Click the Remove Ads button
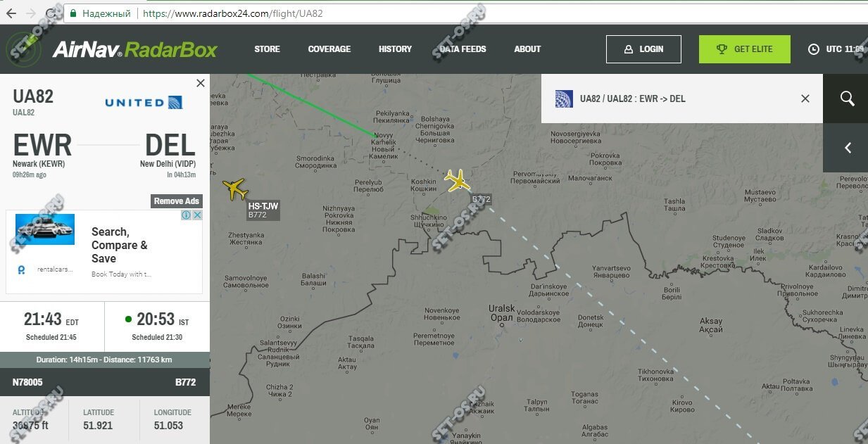868x444 pixels. (x=177, y=201)
